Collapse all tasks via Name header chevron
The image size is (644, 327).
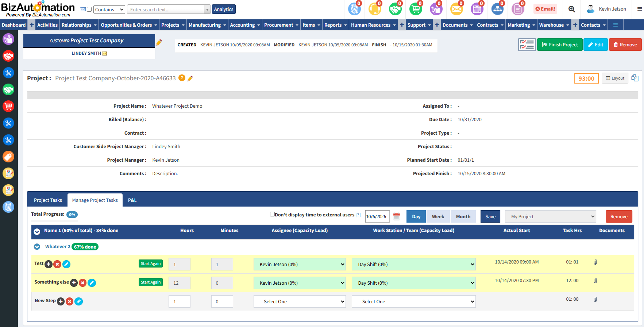click(x=37, y=231)
